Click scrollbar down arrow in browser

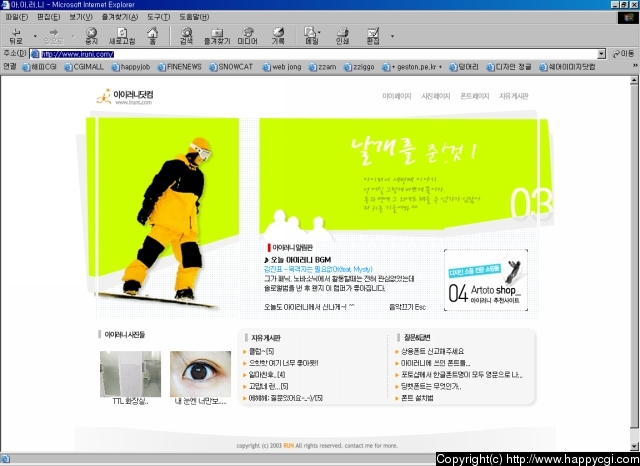tap(634, 446)
